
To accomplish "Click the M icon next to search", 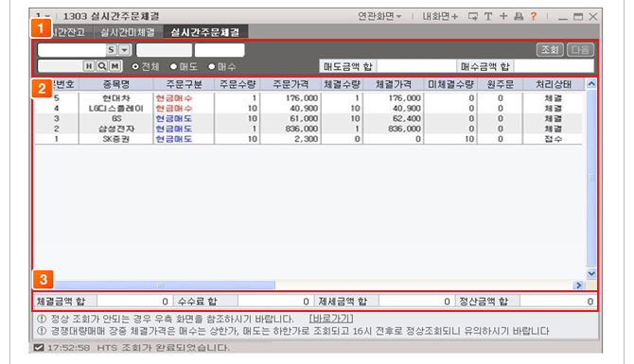I will click(115, 66).
